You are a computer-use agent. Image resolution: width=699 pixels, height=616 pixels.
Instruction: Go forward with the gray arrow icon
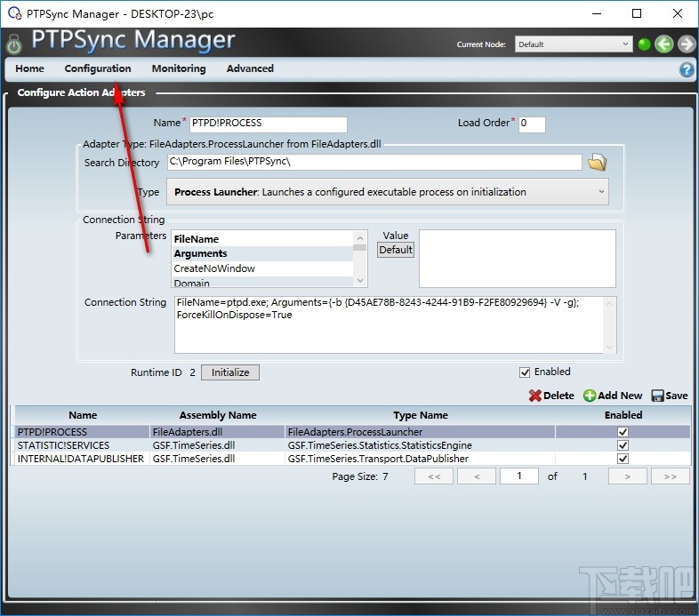pyautogui.click(x=687, y=44)
